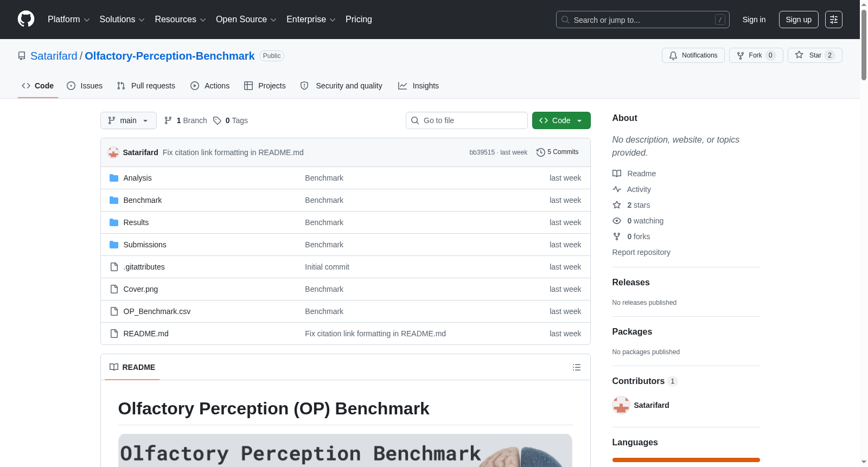Select the README tab in the file viewer

[x=132, y=367]
